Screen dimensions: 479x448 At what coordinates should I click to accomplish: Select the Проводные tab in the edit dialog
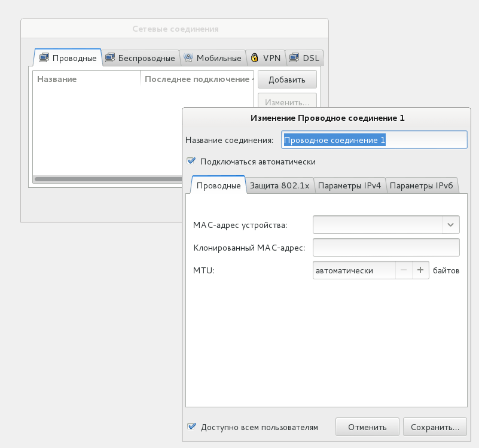pos(218,185)
